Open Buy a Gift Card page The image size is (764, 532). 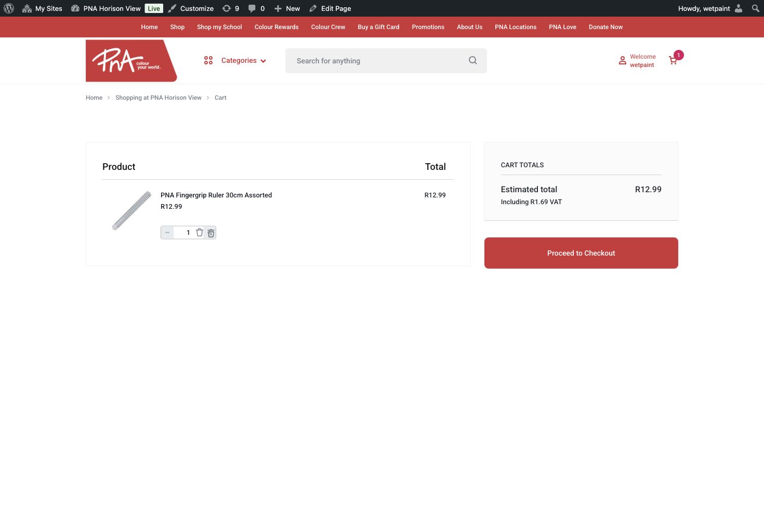378,27
